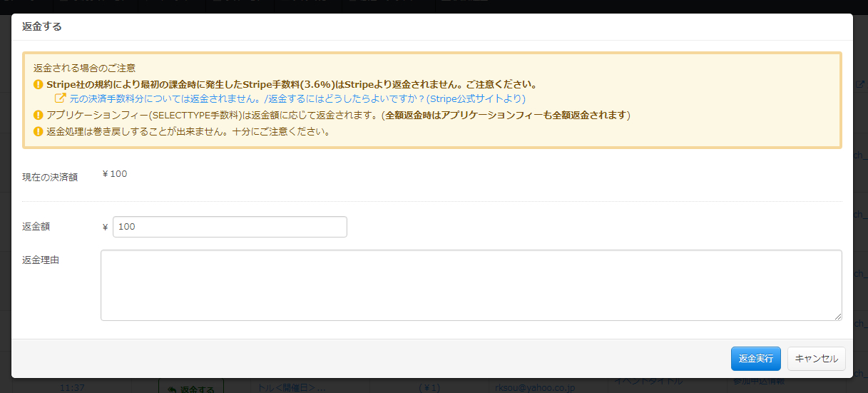Click inside the 返金理由 text area
The height and width of the screenshot is (393, 868).
pyautogui.click(x=471, y=285)
